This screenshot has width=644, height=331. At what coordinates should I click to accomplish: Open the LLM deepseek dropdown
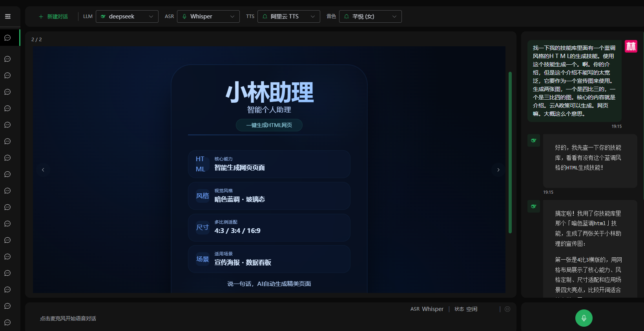pyautogui.click(x=127, y=16)
